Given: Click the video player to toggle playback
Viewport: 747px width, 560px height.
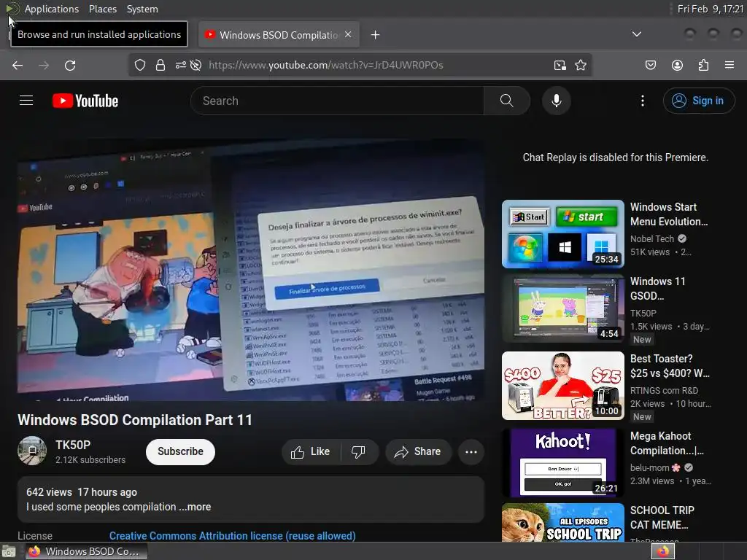Looking at the screenshot, I should coord(251,269).
